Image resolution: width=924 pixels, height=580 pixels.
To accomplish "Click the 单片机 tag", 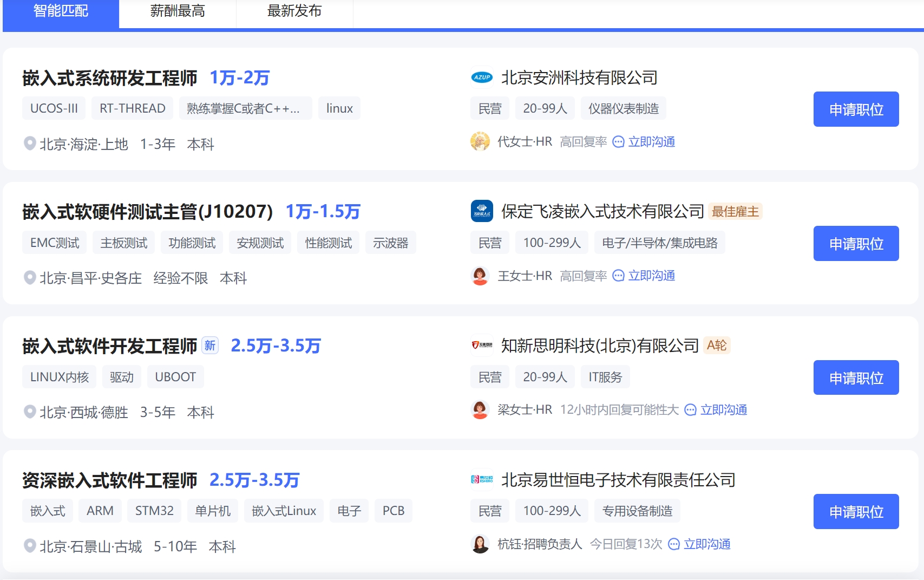I will 213,511.
